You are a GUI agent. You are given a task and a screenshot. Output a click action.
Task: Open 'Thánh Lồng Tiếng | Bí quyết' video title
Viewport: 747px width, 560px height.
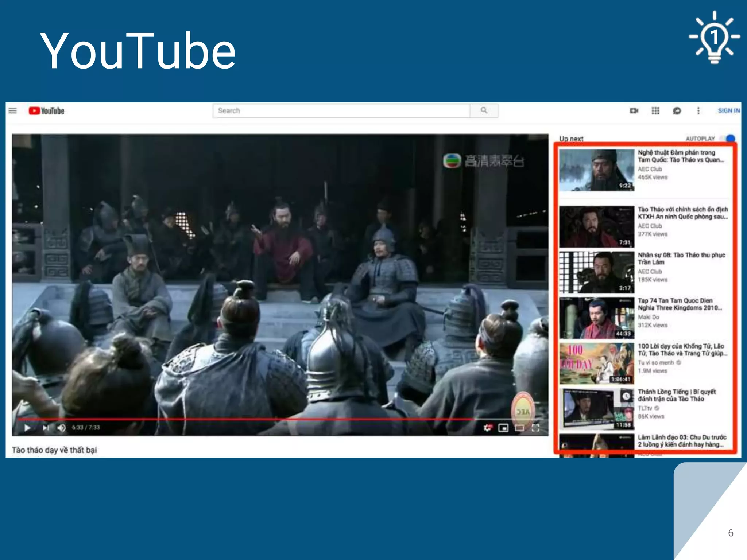(677, 395)
